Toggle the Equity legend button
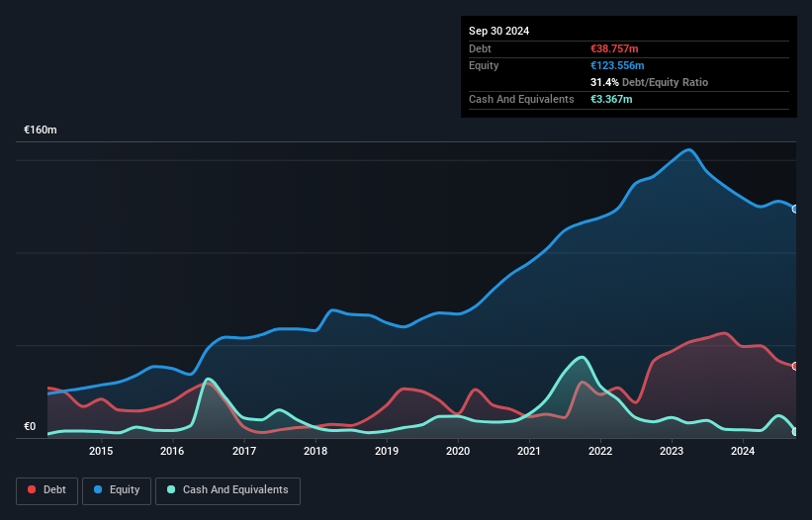 (117, 490)
